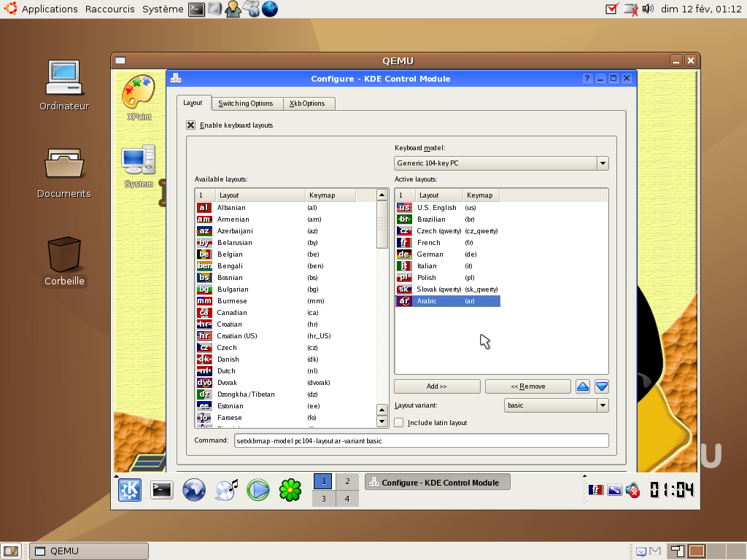
Task: Open the green flower ICQ icon
Action: coord(290,490)
